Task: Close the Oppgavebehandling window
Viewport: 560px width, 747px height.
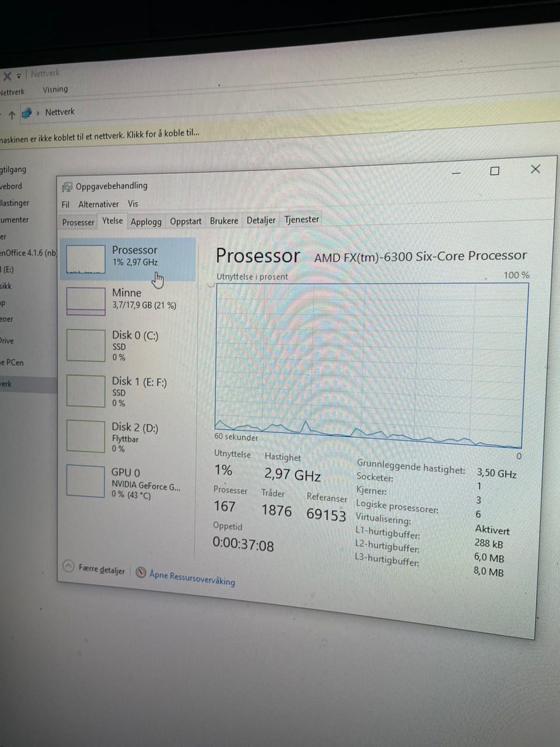Action: 535,169
